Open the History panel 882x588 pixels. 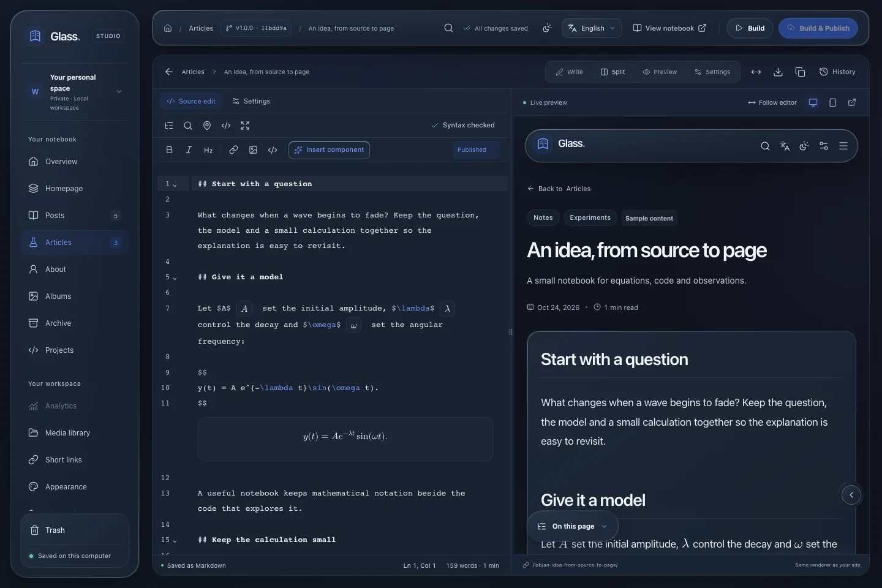click(837, 72)
